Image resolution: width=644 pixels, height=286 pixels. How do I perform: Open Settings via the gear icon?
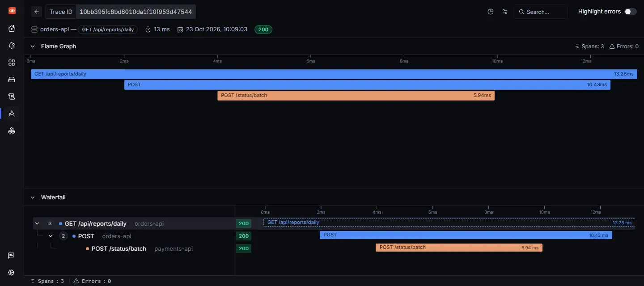click(12, 273)
